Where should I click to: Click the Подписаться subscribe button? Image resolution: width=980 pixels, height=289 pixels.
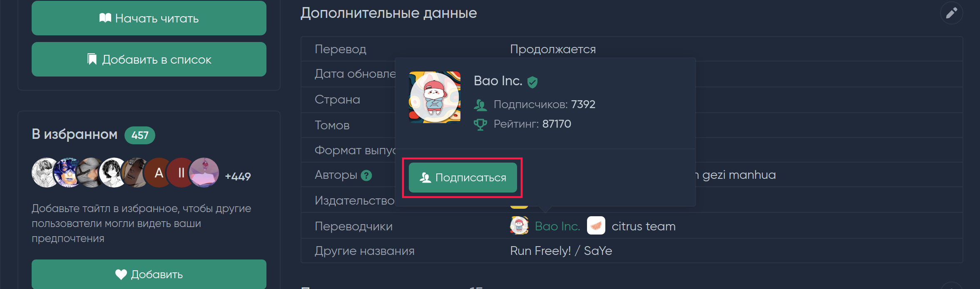point(463,178)
